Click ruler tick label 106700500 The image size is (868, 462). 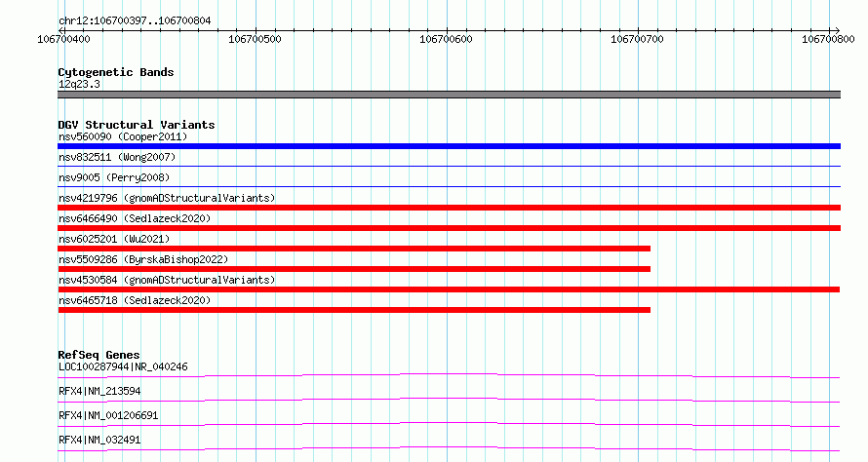click(255, 39)
